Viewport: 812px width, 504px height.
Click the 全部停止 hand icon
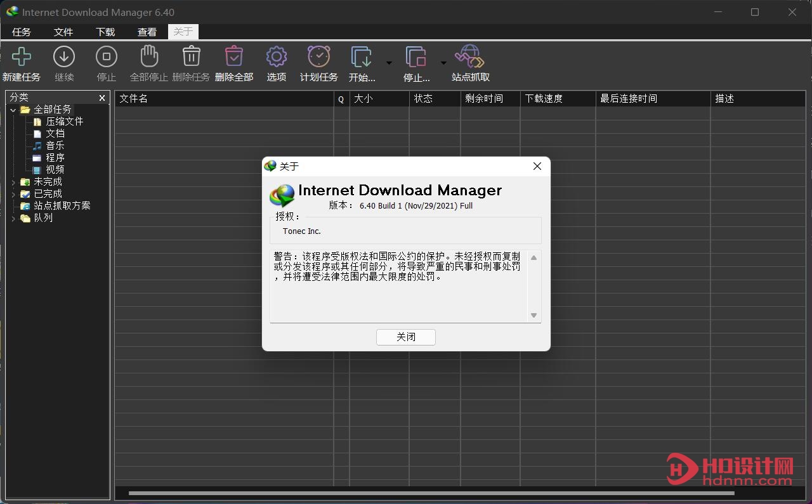(x=149, y=56)
